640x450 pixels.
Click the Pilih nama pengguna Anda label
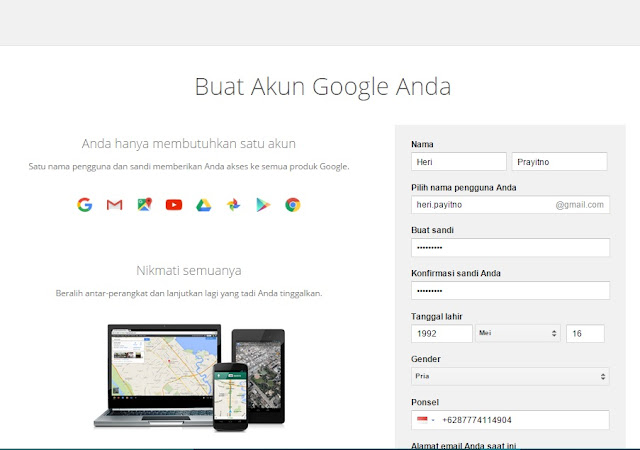tap(464, 187)
